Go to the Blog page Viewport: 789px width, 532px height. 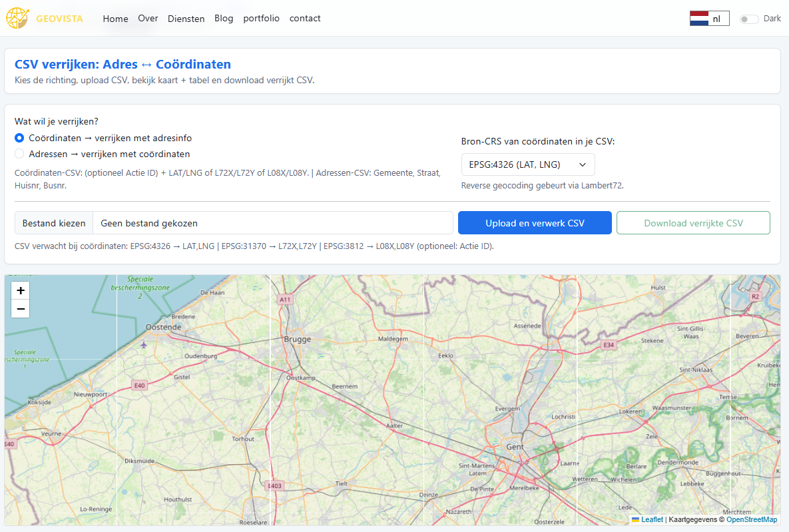click(224, 19)
